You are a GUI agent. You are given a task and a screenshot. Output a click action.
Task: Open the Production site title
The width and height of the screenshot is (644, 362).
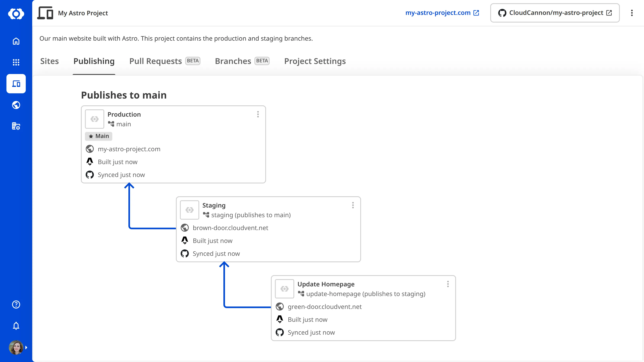point(124,114)
